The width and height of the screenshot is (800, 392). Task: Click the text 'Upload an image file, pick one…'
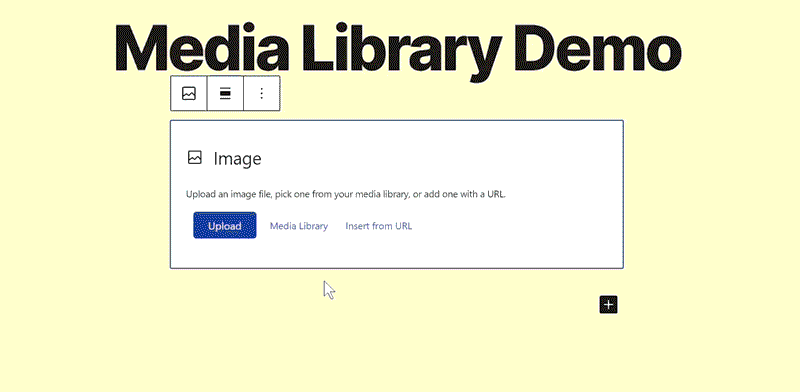pyautogui.click(x=346, y=194)
